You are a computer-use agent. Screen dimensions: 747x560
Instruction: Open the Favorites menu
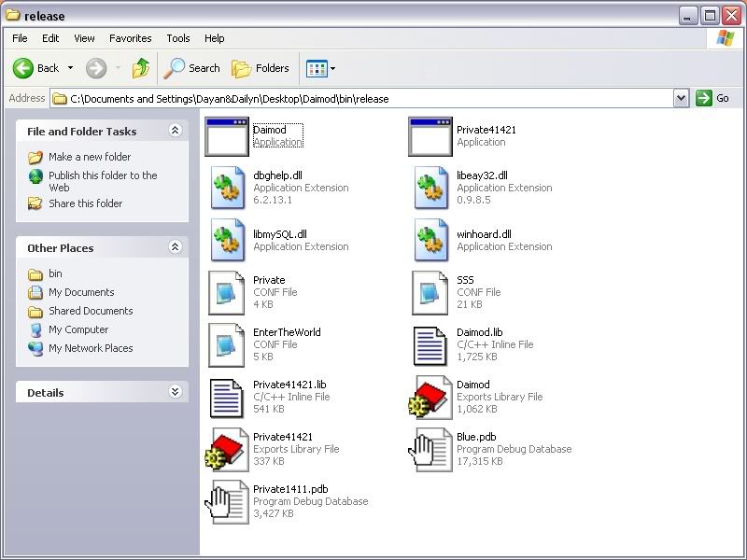(x=130, y=38)
